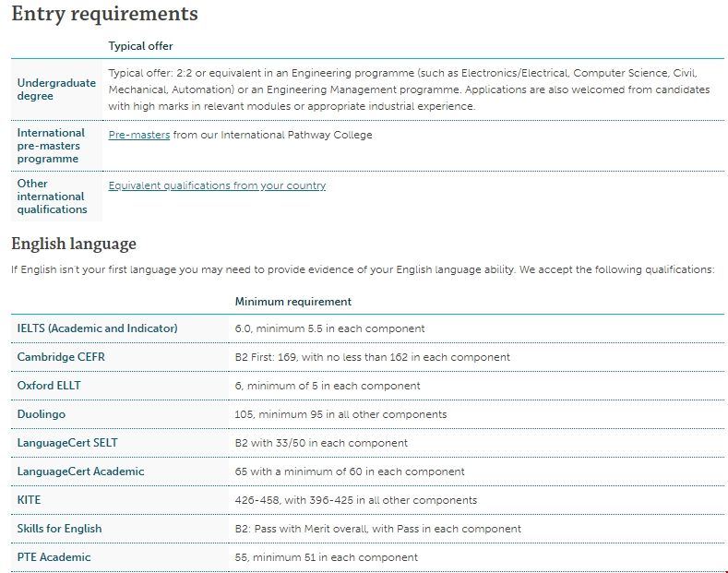Click the Typical offer column header
Image resolution: width=728 pixels, height=573 pixels.
(140, 46)
